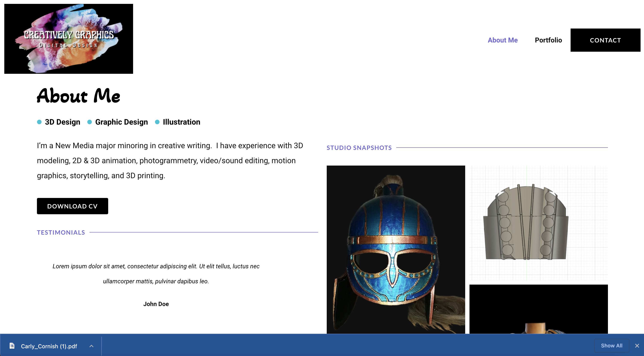644x356 pixels.
Task: Click the black CONTACT button
Action: point(605,40)
